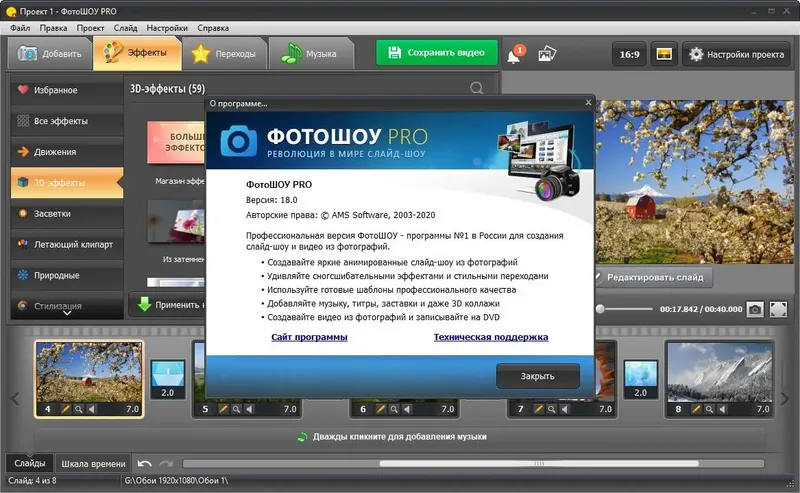The image size is (800, 493).
Task: Edit slide 5 with pencil icon
Action: (x=223, y=409)
